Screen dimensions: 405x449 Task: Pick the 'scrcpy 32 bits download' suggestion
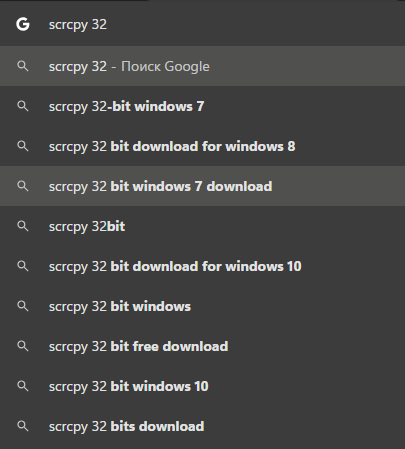202,426
